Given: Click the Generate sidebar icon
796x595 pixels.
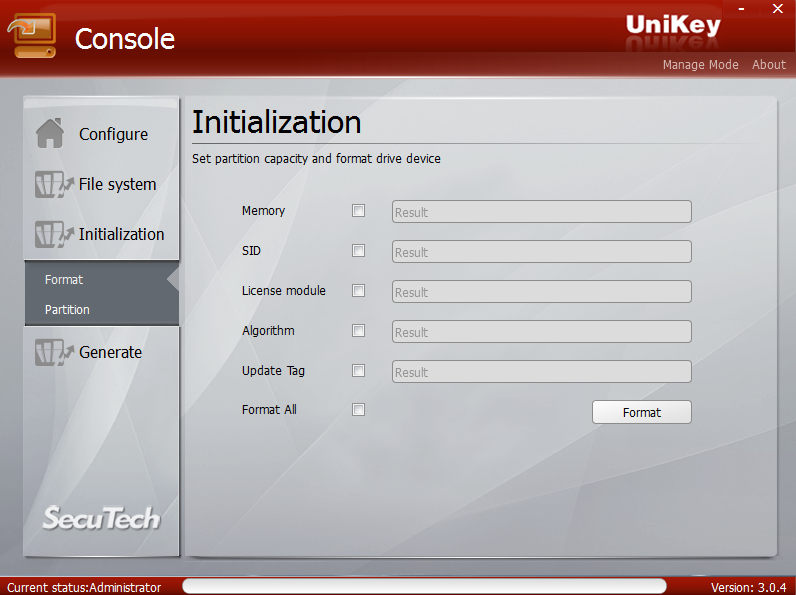Looking at the screenshot, I should (54, 352).
